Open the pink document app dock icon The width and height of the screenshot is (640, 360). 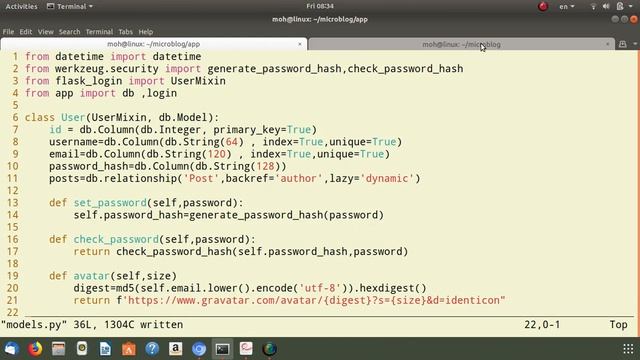246,349
